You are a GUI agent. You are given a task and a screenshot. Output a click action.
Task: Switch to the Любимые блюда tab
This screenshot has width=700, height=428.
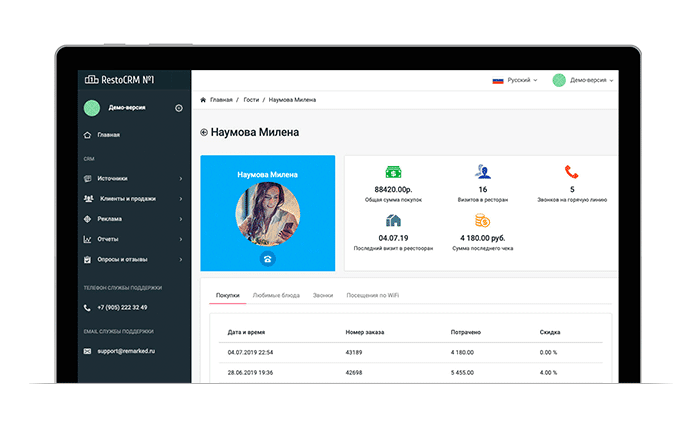tap(274, 296)
